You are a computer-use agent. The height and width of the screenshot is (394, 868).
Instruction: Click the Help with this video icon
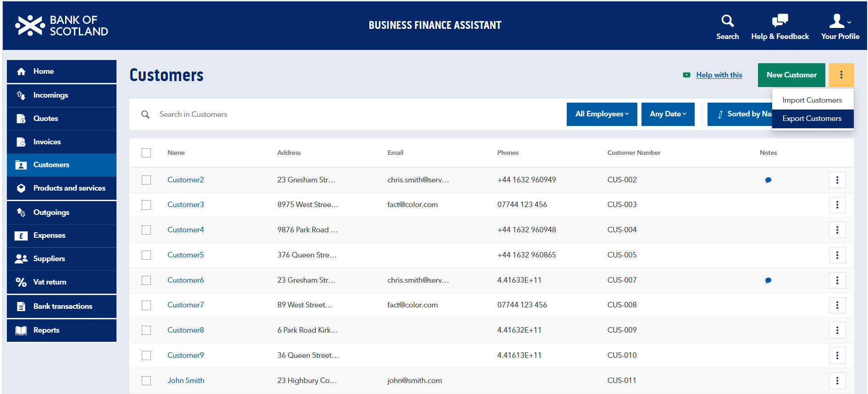[686, 75]
